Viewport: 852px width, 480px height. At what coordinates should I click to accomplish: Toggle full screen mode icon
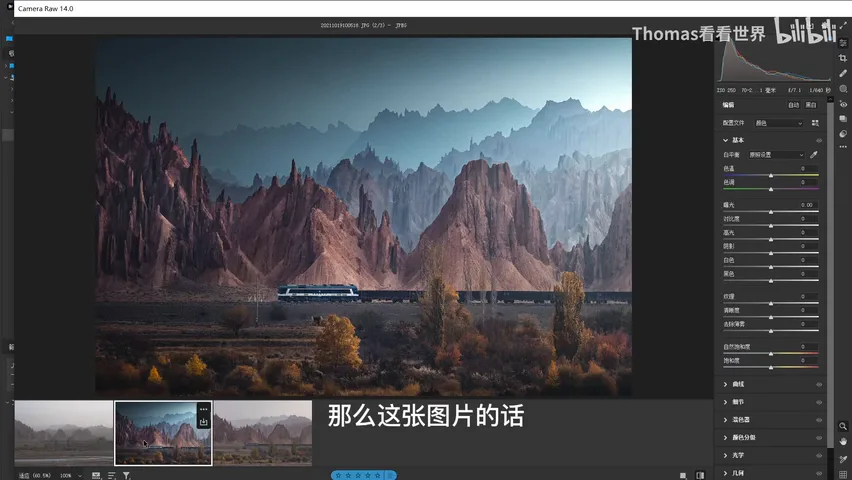pos(843,25)
